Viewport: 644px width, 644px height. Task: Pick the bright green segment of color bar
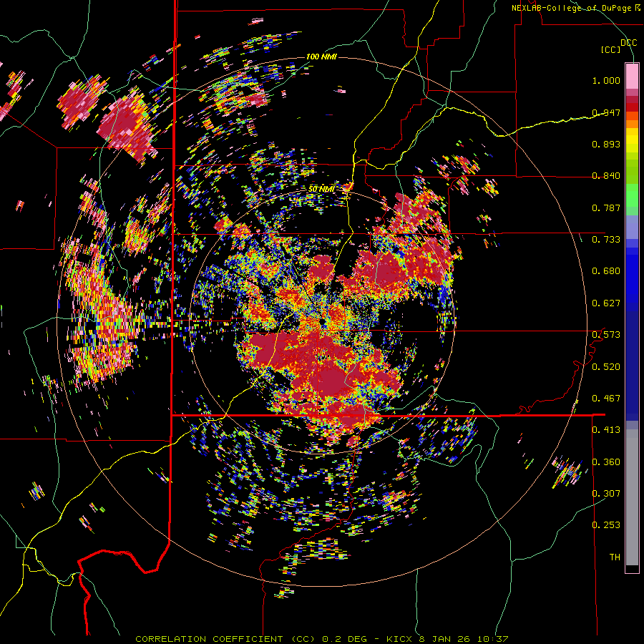point(632,195)
